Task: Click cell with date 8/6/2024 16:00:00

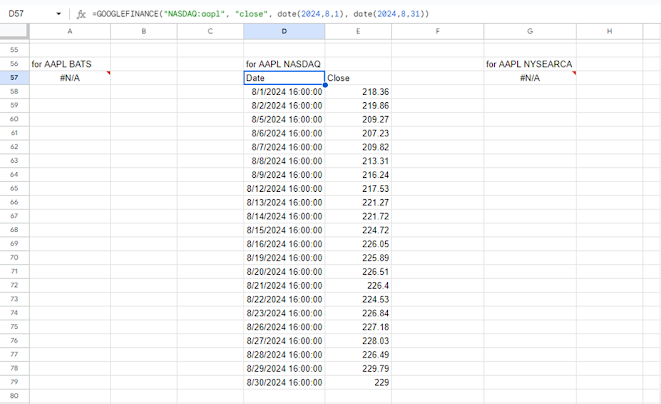Action: [x=284, y=133]
